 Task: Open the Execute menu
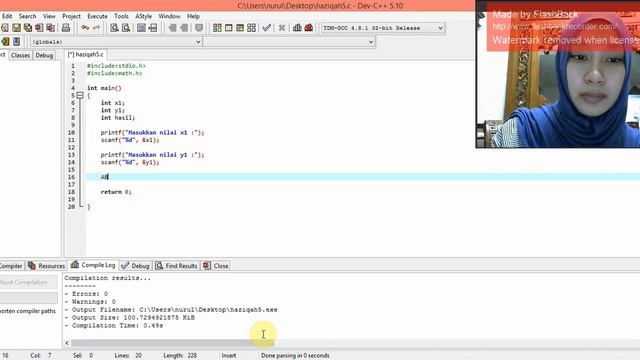98,16
